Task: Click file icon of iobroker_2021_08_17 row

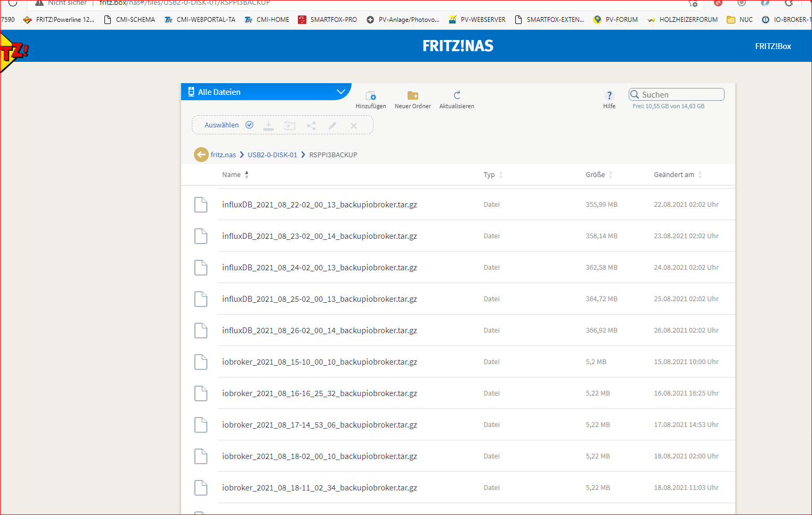Action: (201, 425)
